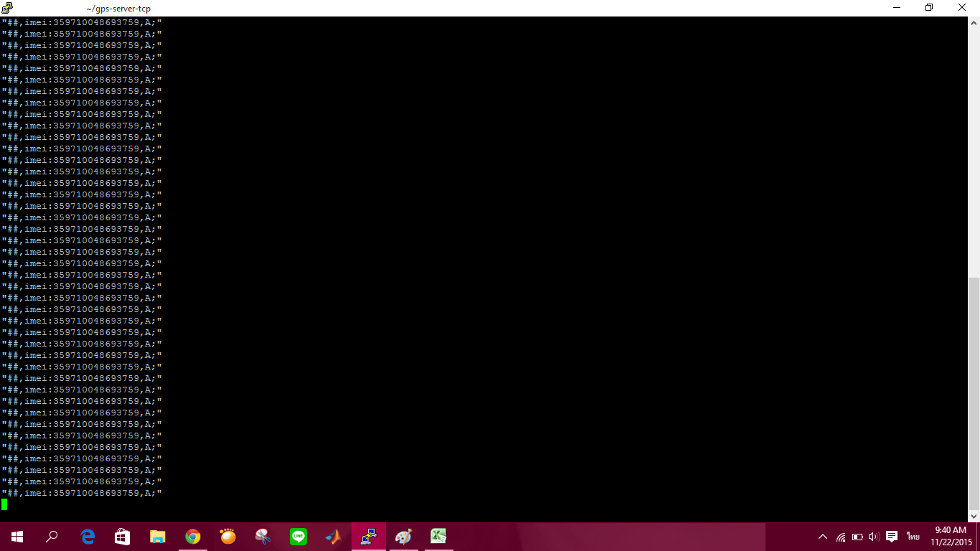Restore down the PuTTY window
The width and height of the screenshot is (980, 551).
pyautogui.click(x=930, y=8)
